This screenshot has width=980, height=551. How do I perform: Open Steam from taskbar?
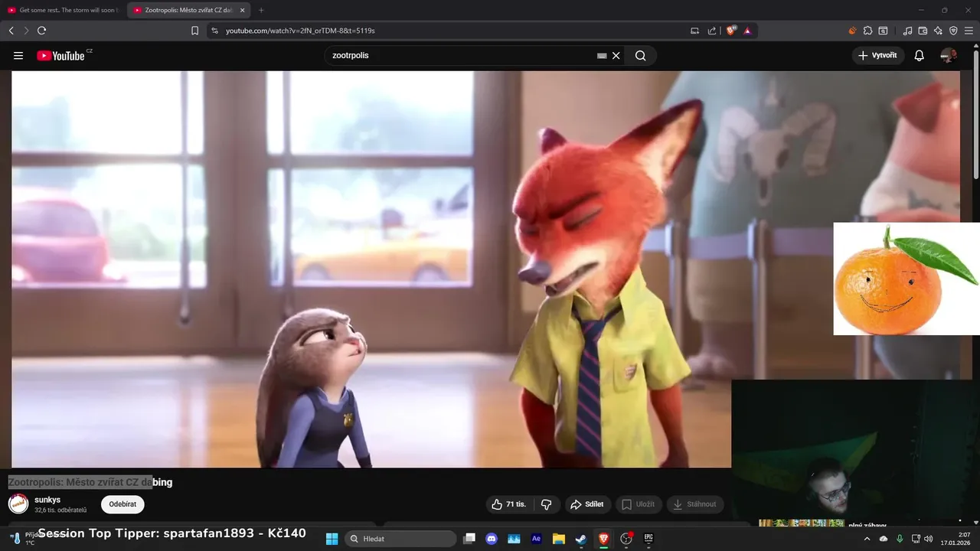581,539
